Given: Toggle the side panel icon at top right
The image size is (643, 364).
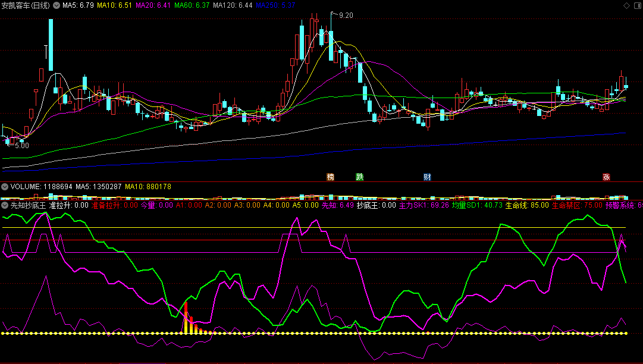Looking at the screenshot, I should [x=638, y=5].
